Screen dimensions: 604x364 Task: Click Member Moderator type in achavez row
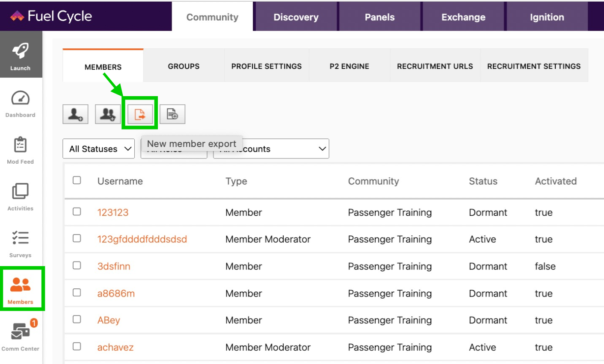[268, 347]
